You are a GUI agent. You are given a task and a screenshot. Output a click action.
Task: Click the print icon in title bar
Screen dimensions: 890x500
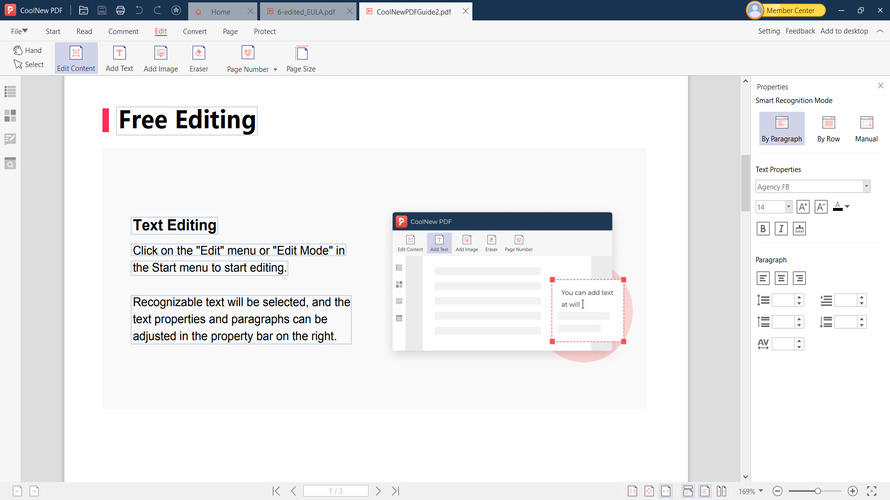pos(120,10)
